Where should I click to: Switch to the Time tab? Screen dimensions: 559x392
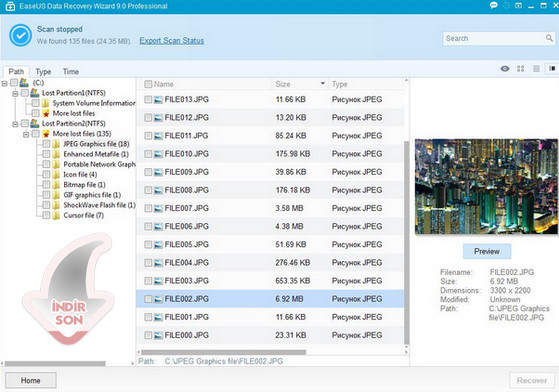click(71, 72)
